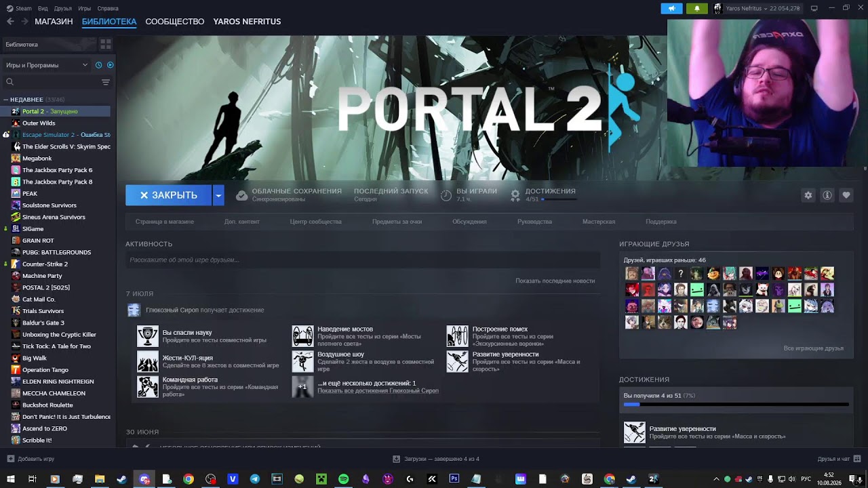The height and width of the screenshot is (488, 868).
Task: Open the "Yaros Nefritus" profile tab
Action: coord(247,22)
